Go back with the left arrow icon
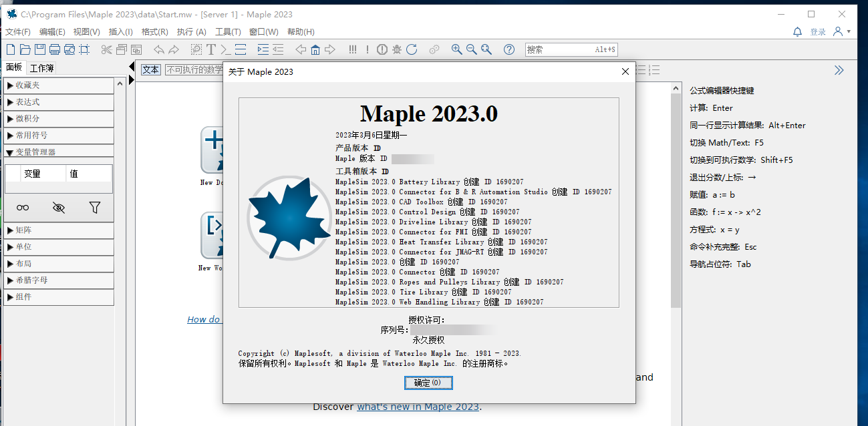Image resolution: width=868 pixels, height=426 pixels. (x=301, y=49)
